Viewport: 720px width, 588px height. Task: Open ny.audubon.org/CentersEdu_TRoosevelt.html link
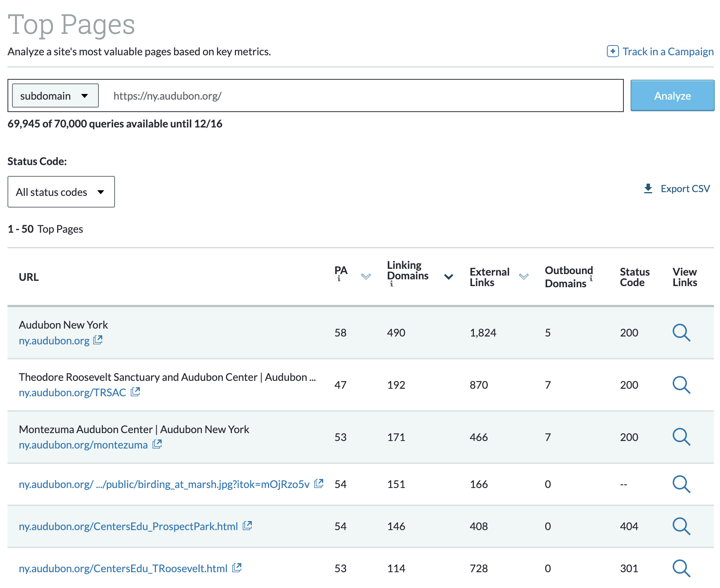point(123,568)
